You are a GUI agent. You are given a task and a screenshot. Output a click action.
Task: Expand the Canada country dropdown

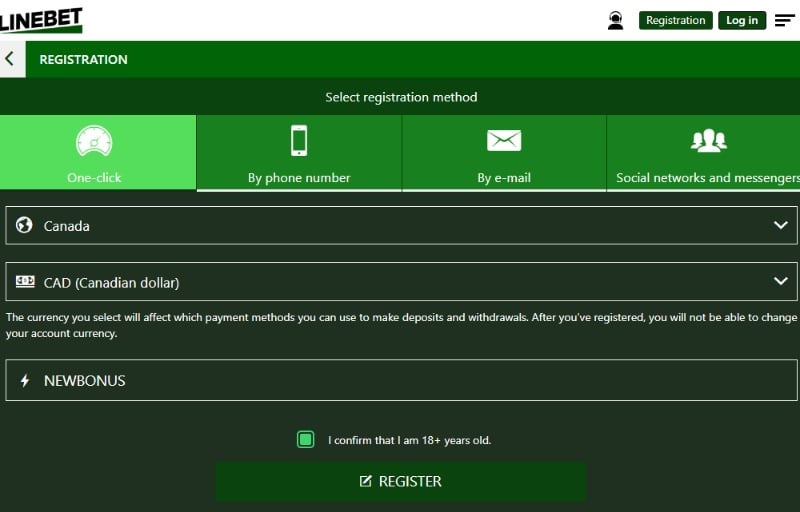click(401, 225)
